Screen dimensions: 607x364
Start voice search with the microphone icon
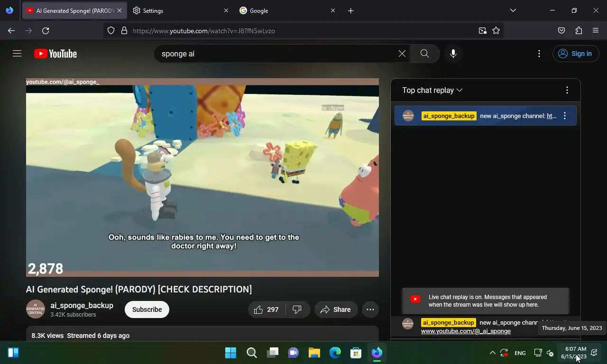pyautogui.click(x=453, y=54)
